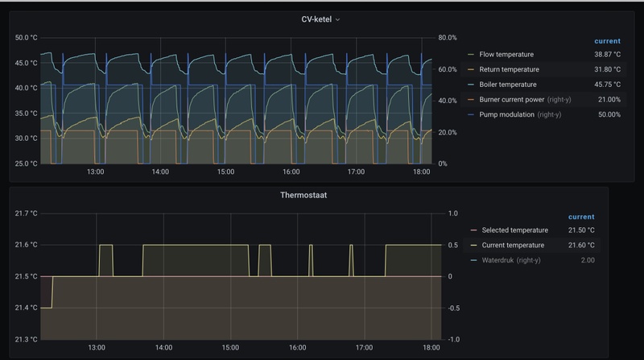Click the 31.80 °C return value
The image size is (644, 360).
click(x=607, y=69)
